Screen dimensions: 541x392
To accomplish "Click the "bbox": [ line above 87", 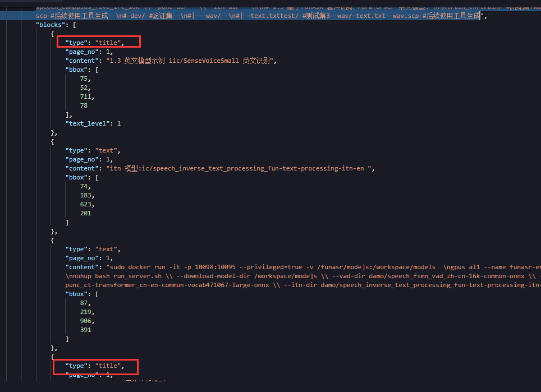I will click(x=82, y=294).
